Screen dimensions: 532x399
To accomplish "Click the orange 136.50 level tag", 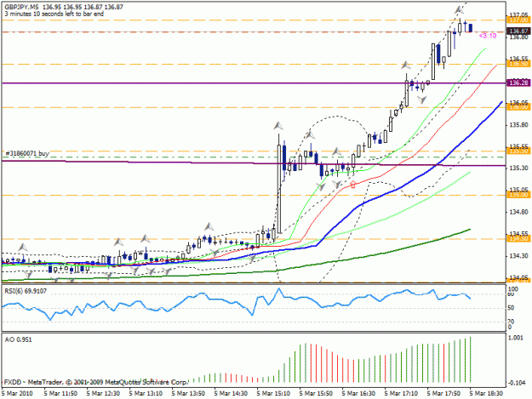I will (518, 64).
